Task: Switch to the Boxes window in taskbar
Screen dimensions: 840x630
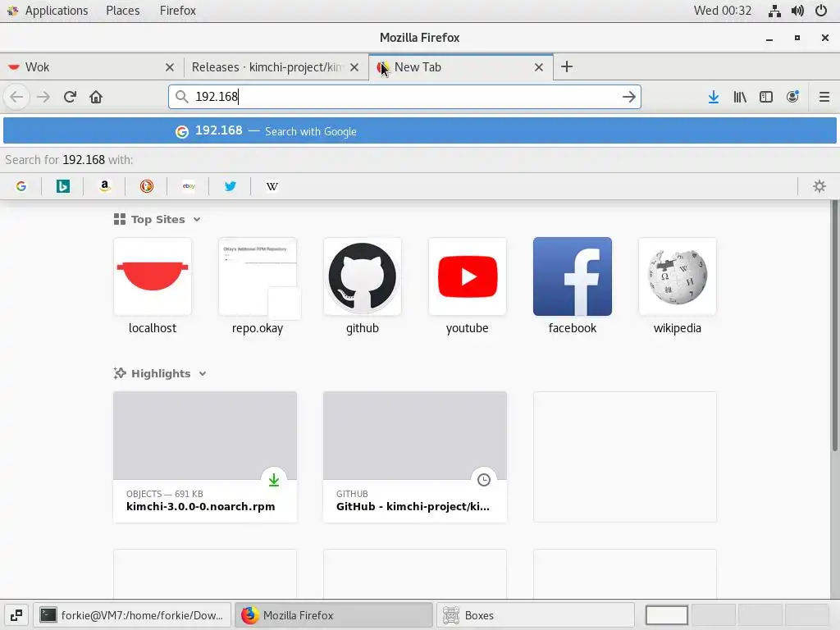Action: (535, 615)
